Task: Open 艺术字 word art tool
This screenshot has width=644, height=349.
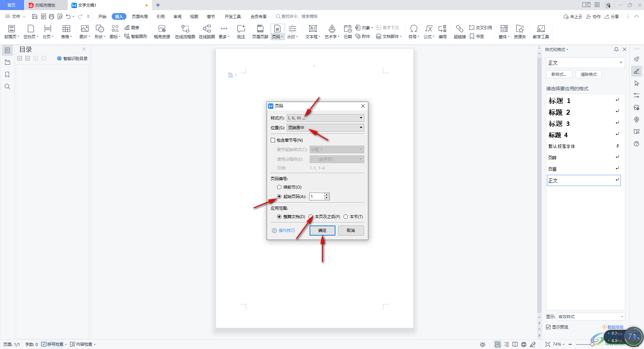Action: (x=332, y=32)
